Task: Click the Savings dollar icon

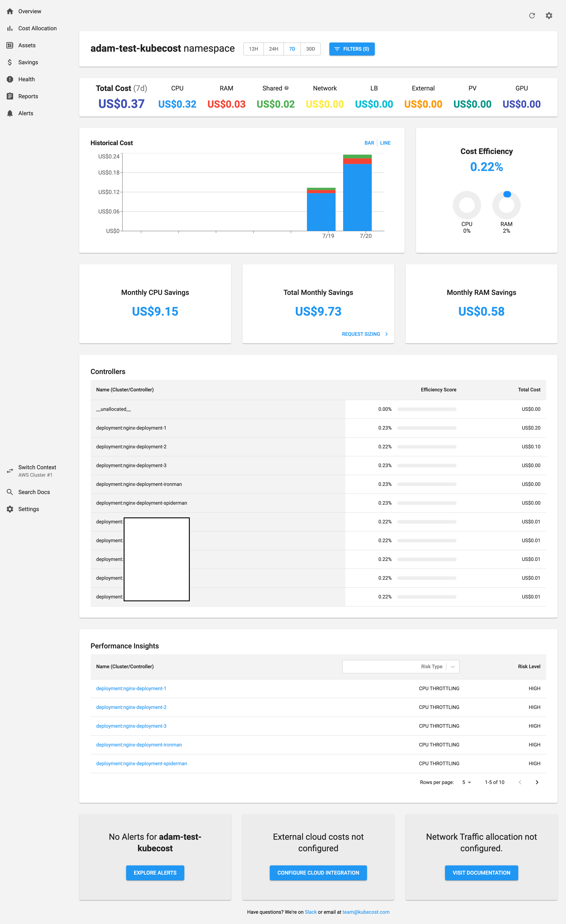Action: coord(10,62)
